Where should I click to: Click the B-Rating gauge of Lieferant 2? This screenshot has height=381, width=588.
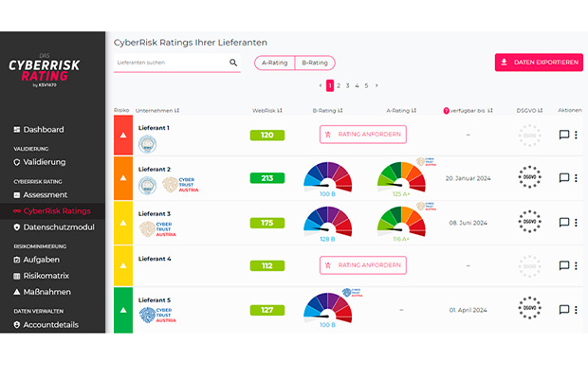[327, 176]
